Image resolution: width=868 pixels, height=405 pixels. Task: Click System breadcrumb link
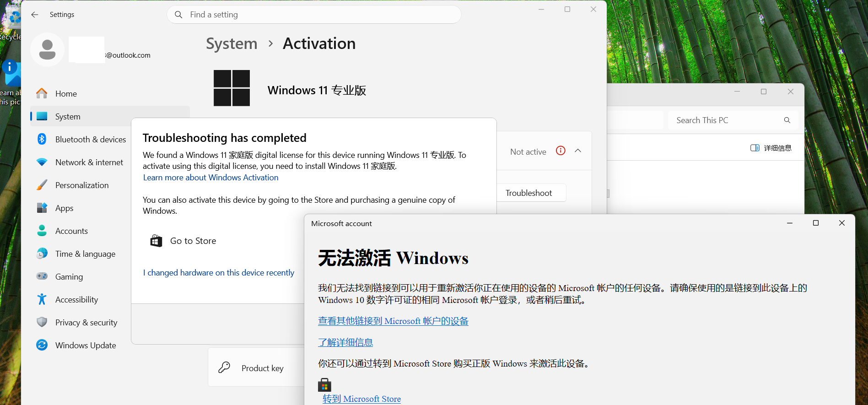232,43
